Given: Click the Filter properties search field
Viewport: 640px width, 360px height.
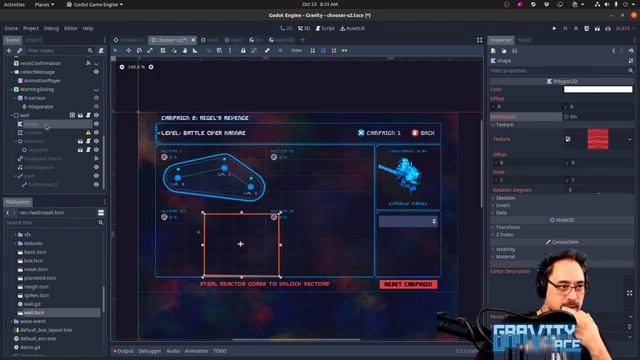Looking at the screenshot, I should 562,71.
